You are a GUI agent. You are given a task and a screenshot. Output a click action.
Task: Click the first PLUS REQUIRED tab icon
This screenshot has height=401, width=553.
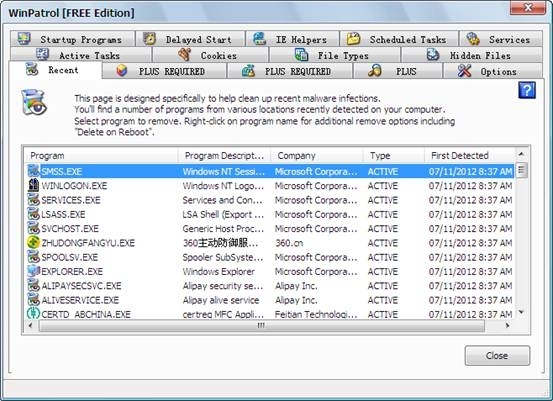122,71
